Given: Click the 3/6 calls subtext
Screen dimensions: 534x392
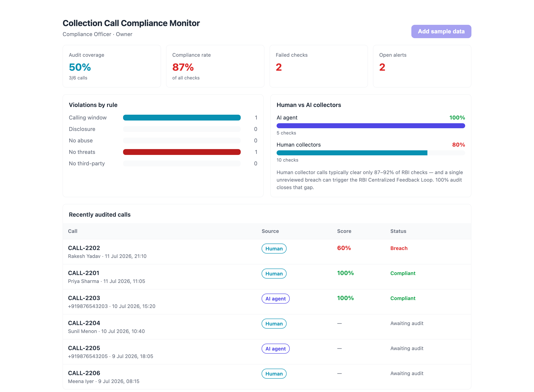Looking at the screenshot, I should pos(78,78).
